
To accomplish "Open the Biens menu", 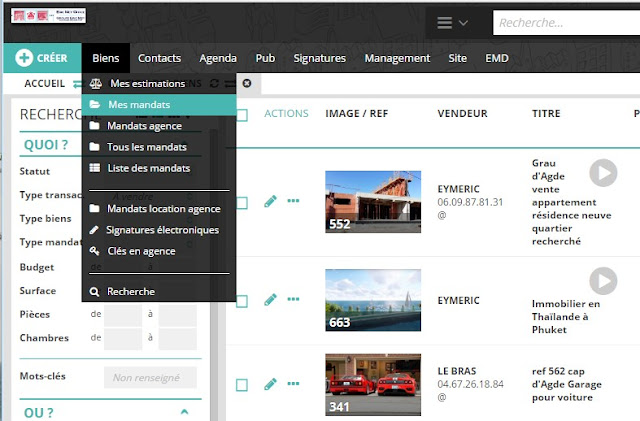I will [x=106, y=58].
